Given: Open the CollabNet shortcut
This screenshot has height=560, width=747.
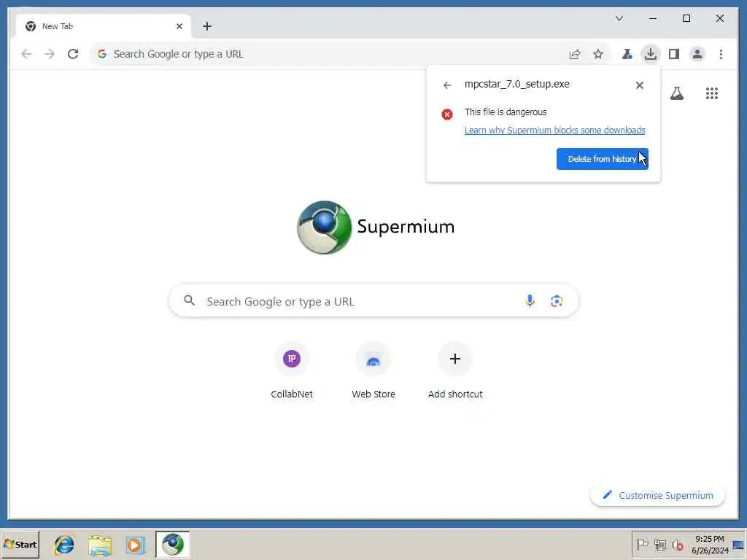Looking at the screenshot, I should [x=292, y=370].
